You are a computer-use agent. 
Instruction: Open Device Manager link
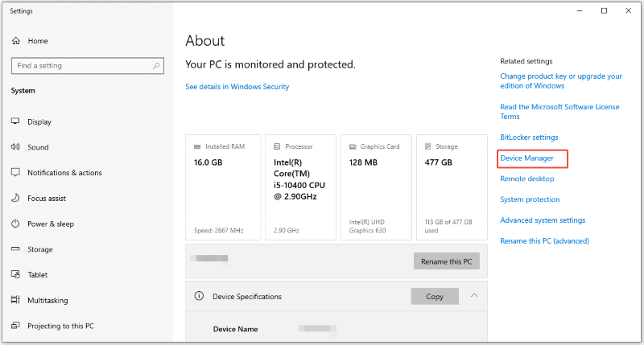point(527,158)
